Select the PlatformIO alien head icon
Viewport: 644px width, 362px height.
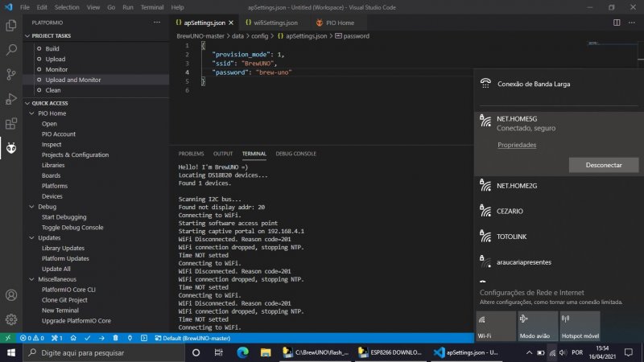(11, 148)
